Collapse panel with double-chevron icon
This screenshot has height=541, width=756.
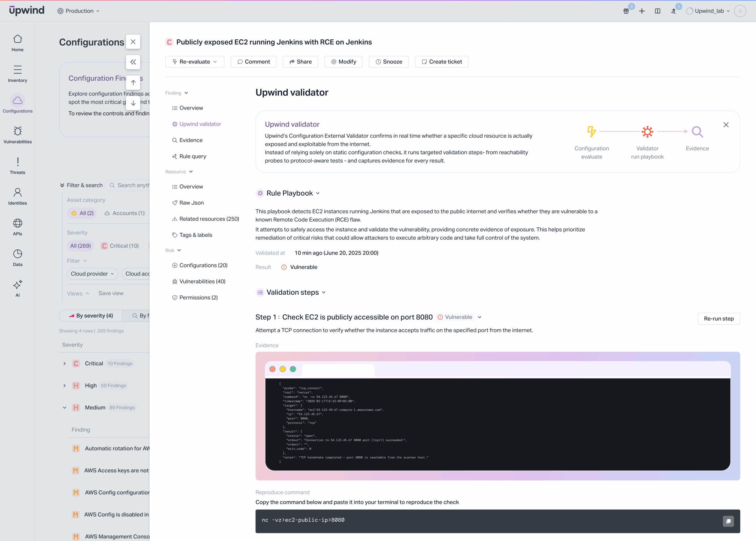133,62
